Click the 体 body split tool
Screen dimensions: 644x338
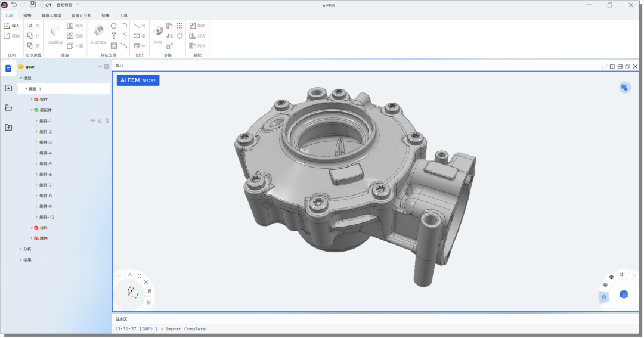(x=140, y=45)
